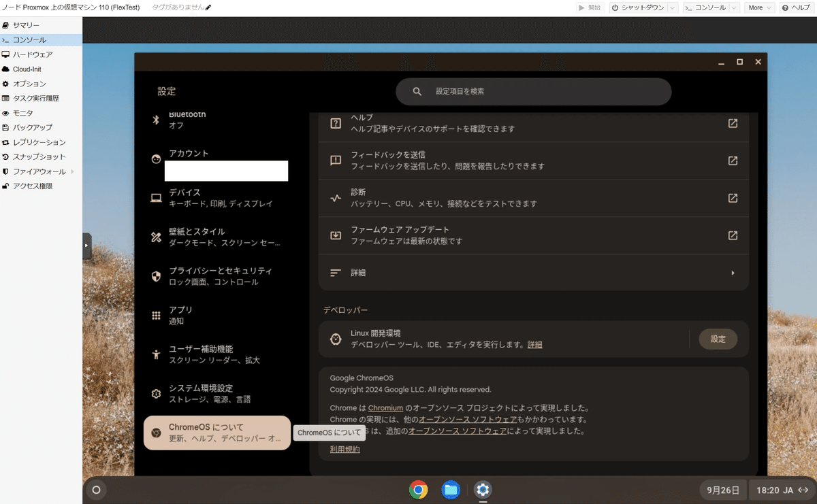Click the ファームウェア アップデート download icon

tap(336, 235)
